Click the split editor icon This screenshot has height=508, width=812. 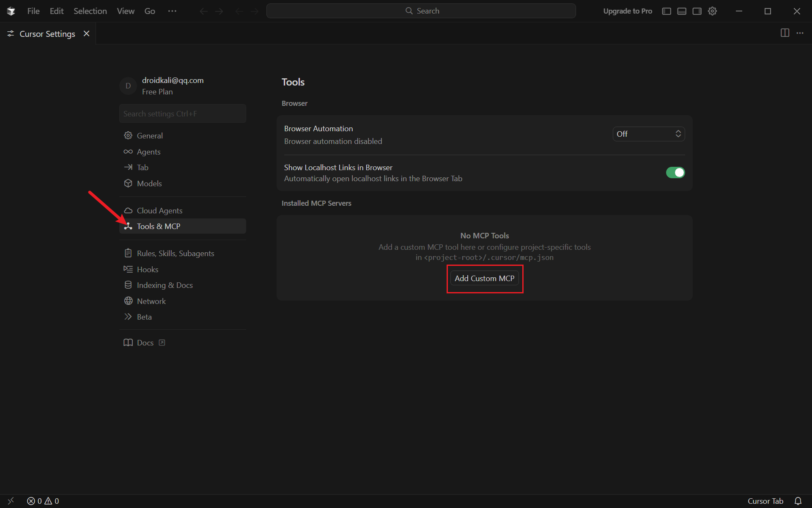[785, 33]
